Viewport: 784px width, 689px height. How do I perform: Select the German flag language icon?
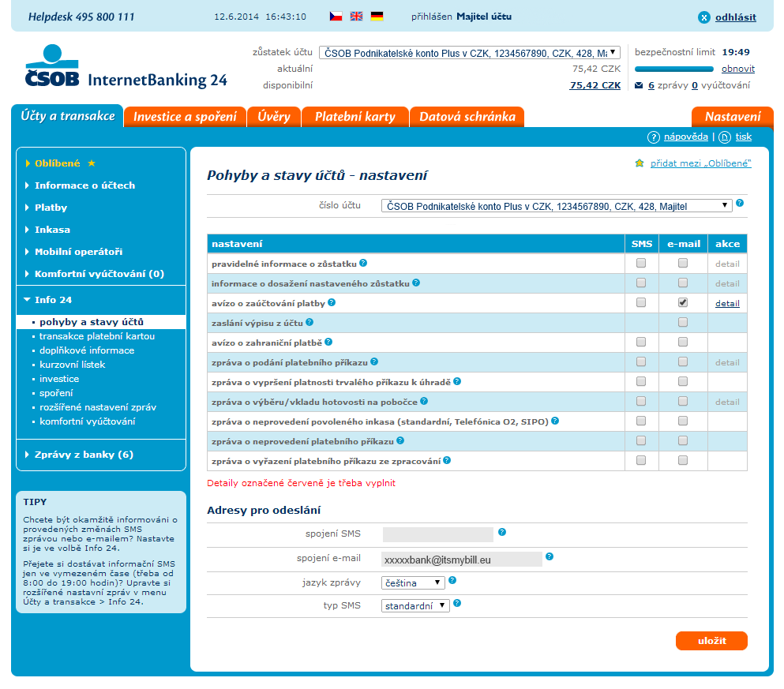click(x=377, y=17)
